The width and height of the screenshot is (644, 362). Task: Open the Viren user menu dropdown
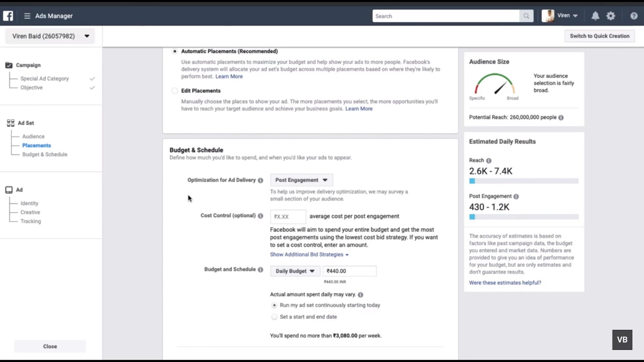[568, 16]
